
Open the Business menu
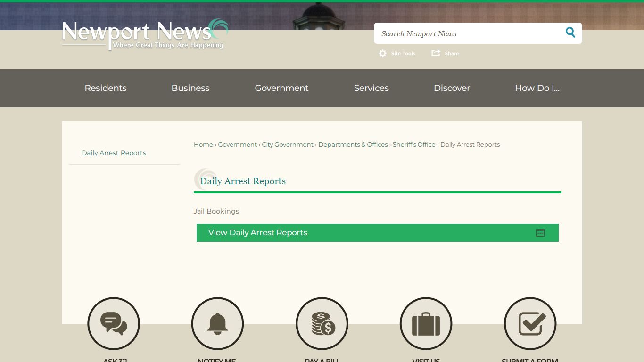[190, 88]
